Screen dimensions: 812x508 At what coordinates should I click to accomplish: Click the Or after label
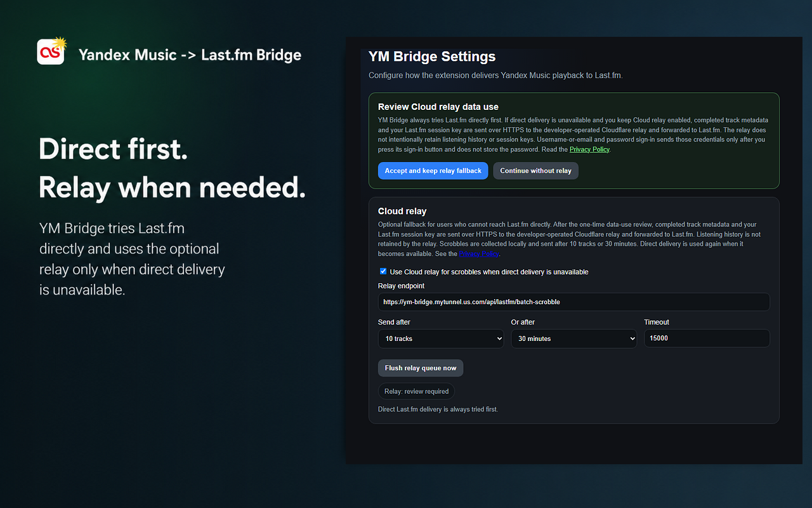pos(523,322)
